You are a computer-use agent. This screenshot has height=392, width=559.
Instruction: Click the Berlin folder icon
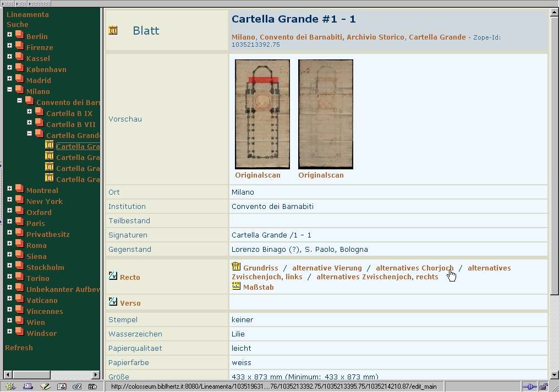click(x=19, y=36)
